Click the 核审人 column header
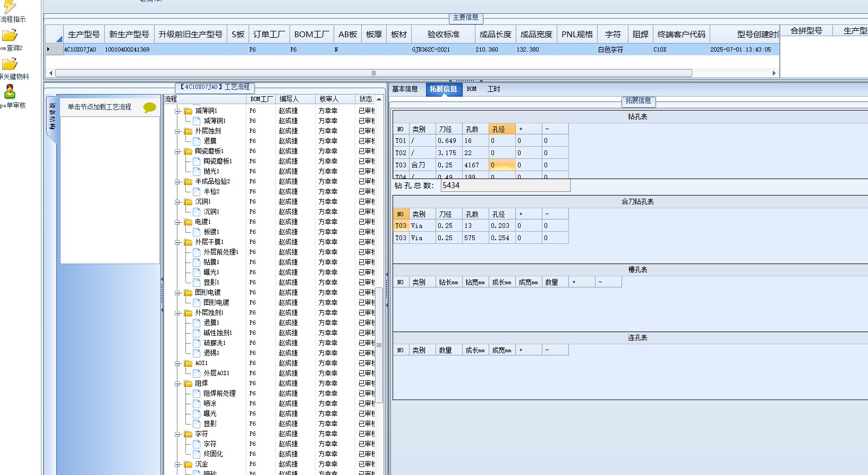The image size is (868, 475). (335, 99)
